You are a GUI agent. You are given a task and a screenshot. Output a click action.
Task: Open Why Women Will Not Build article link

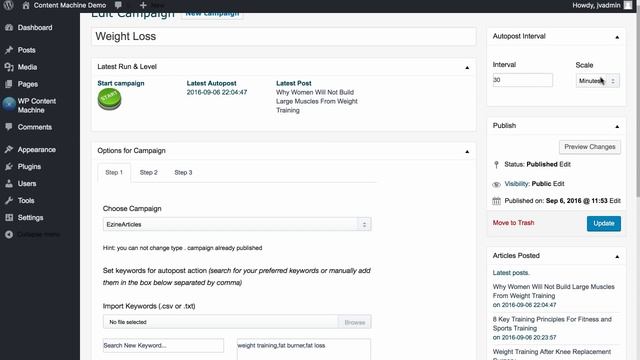(x=553, y=291)
